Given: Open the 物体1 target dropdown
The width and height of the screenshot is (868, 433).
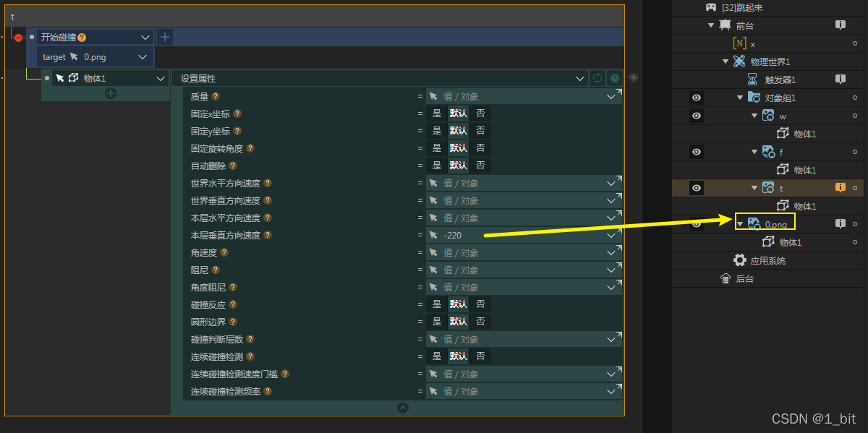Looking at the screenshot, I should click(x=161, y=78).
